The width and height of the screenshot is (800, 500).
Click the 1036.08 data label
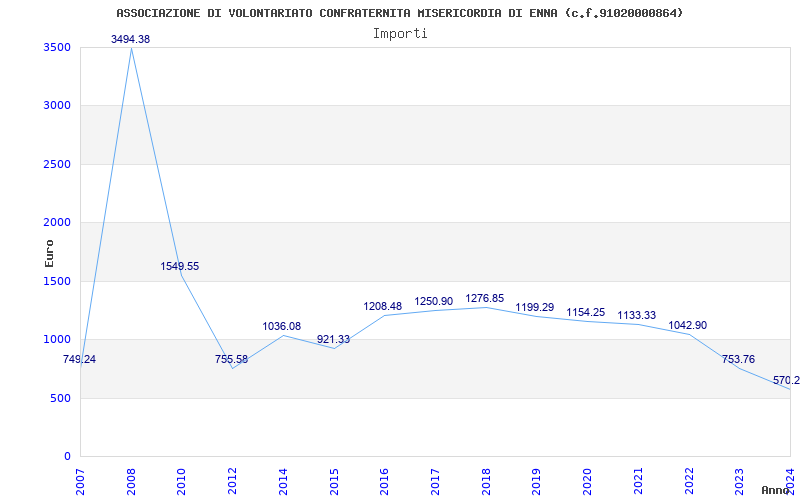pyautogui.click(x=282, y=326)
